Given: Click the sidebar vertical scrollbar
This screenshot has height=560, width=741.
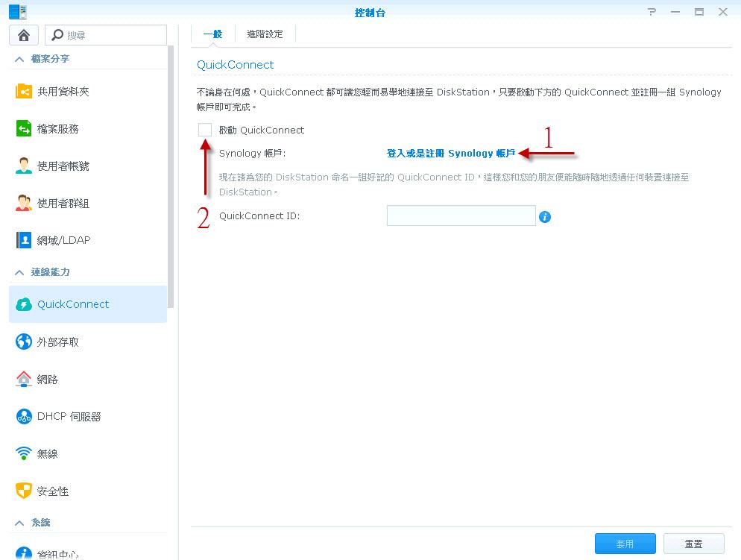Looking at the screenshot, I should [171, 177].
